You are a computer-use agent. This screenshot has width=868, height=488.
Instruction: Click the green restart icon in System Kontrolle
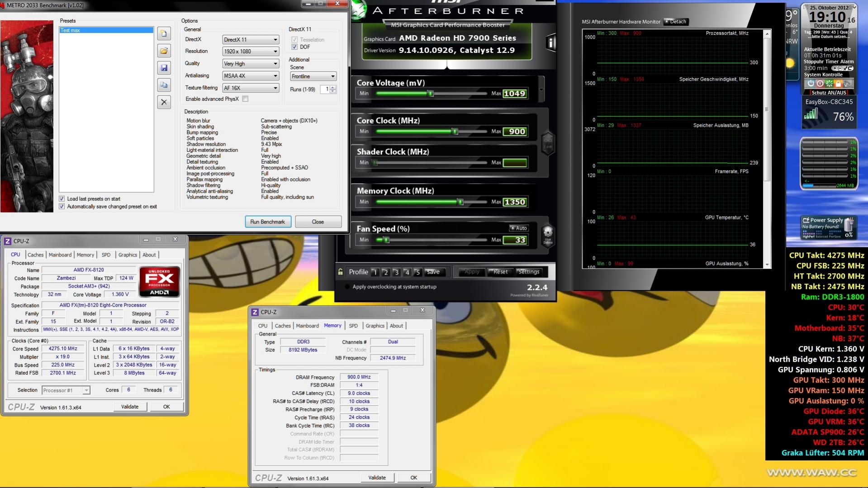click(x=829, y=83)
